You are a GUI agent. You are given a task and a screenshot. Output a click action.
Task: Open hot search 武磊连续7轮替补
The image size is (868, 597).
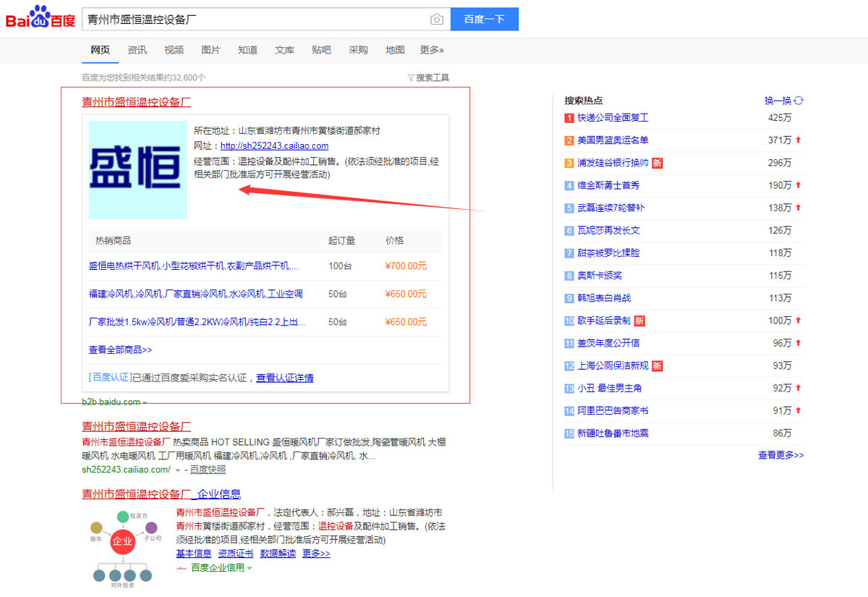point(610,208)
